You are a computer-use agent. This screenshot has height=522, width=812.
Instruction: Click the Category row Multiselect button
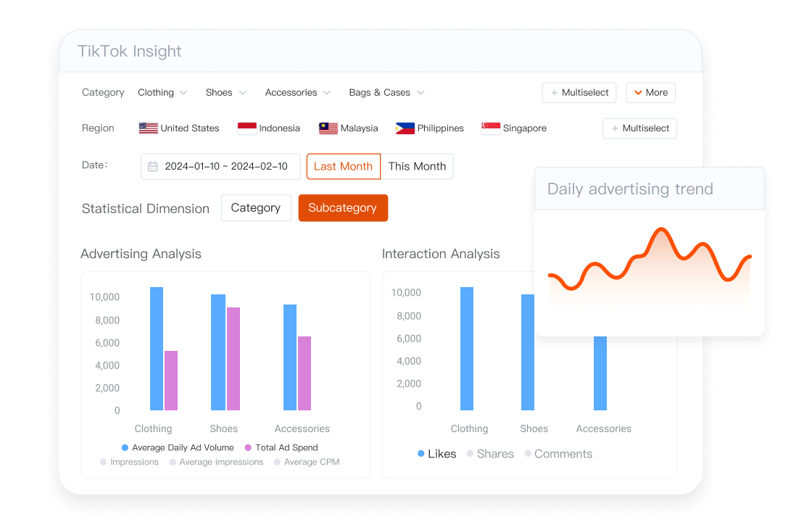(579, 93)
